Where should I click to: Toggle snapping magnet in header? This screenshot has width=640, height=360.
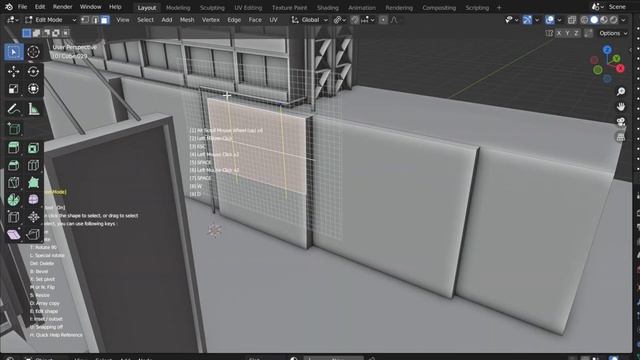355,20
